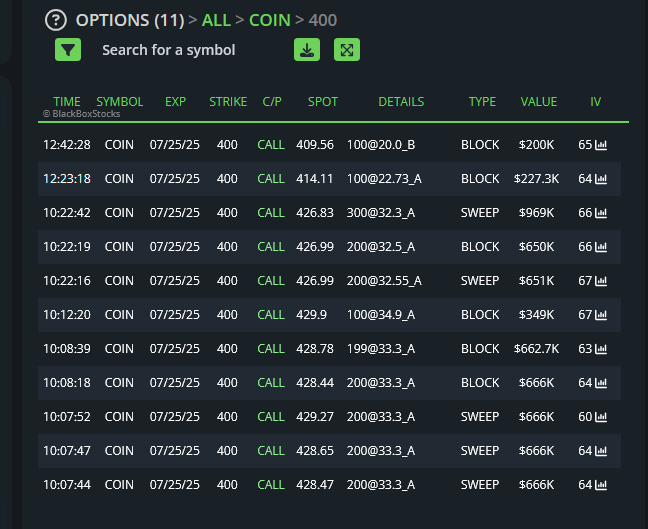The height and width of the screenshot is (529, 648).
Task: Click the 428.44 spot price
Action: (x=315, y=383)
